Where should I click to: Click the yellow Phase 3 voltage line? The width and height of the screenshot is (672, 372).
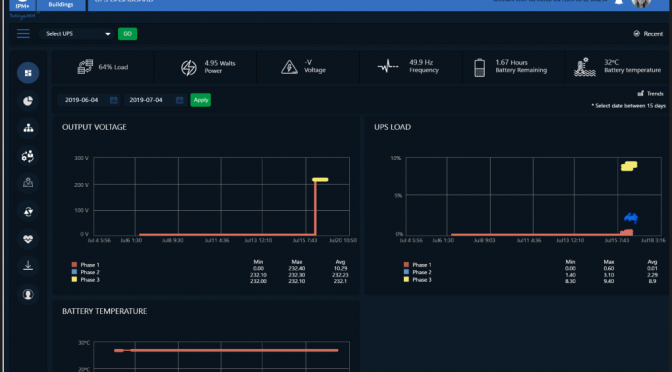[x=320, y=180]
